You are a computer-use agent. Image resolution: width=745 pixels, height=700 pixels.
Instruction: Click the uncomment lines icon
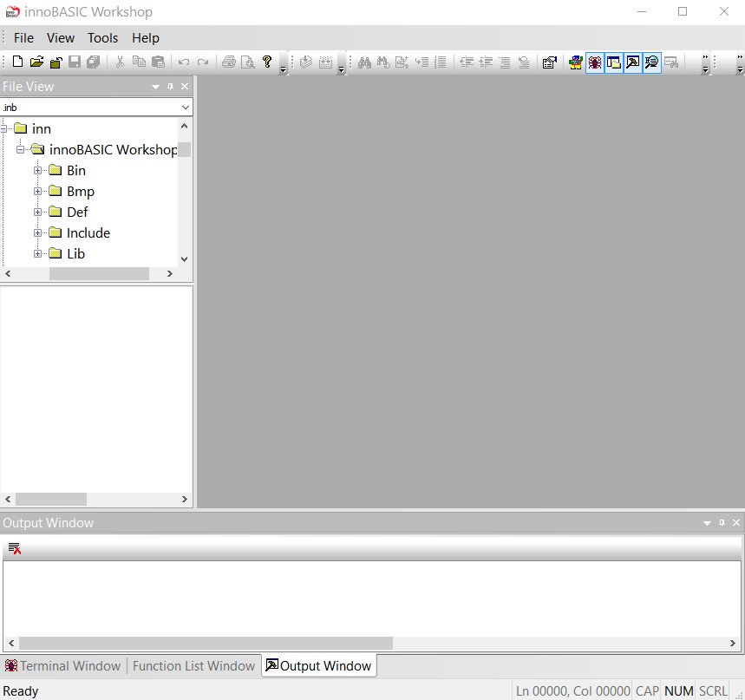524,62
